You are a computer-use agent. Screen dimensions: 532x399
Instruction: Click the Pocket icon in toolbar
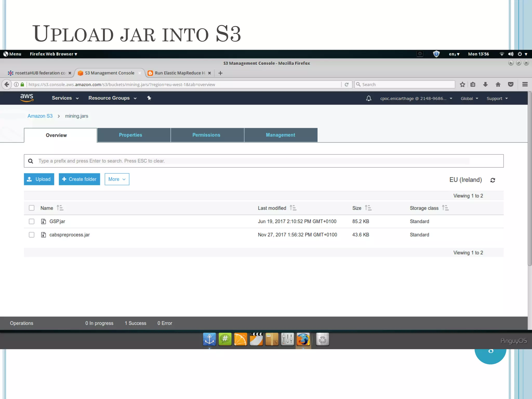[x=511, y=84]
